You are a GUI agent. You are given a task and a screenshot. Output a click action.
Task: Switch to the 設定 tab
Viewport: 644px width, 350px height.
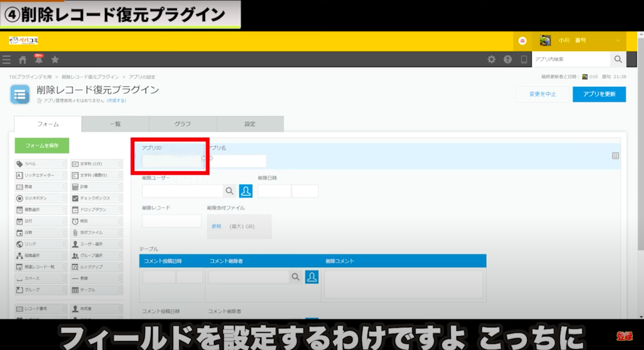click(250, 124)
